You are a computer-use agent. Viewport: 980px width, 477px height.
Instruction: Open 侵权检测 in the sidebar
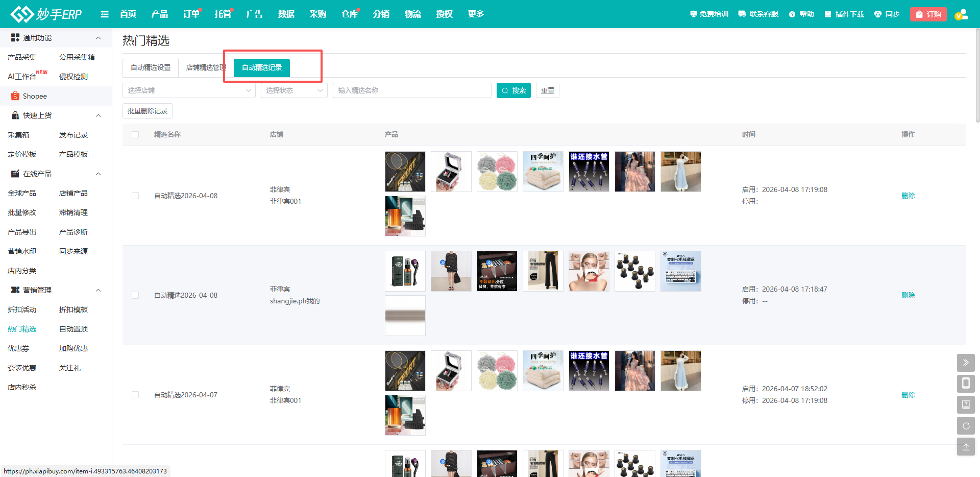click(73, 77)
